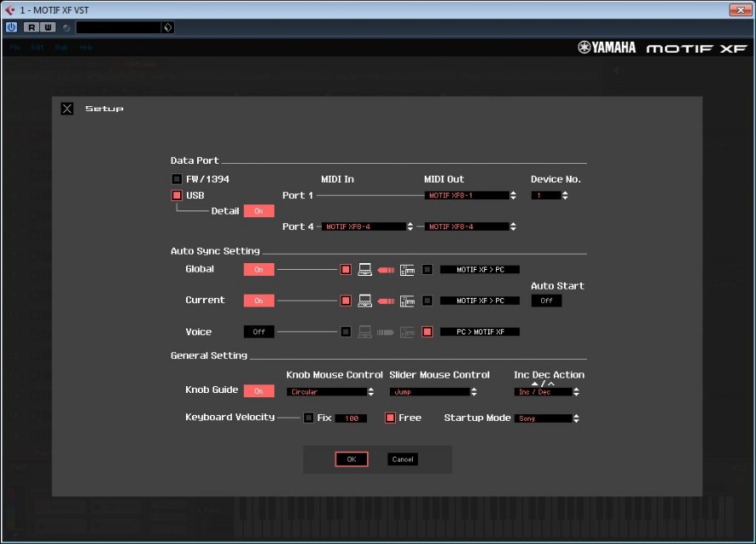Click the plugin power bypass icon

coord(11,27)
